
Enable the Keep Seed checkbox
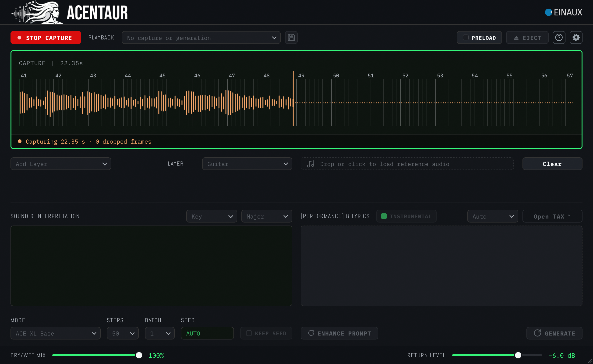tap(249, 333)
